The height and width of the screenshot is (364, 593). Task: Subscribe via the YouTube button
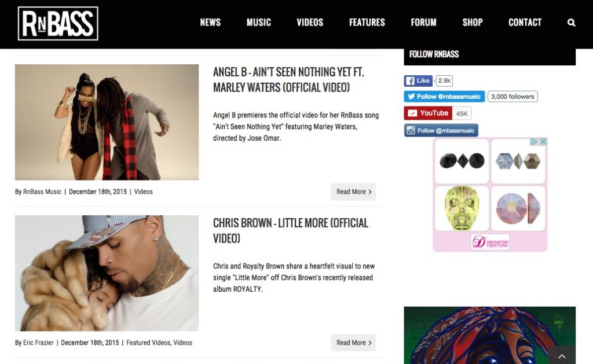[x=428, y=113]
